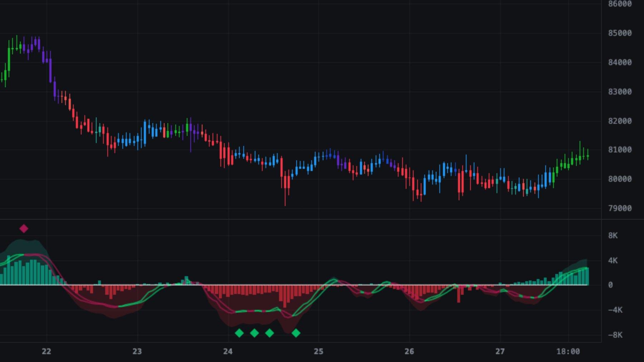Click the 18:00 time label on axis
This screenshot has height=362, width=644.
point(568,352)
